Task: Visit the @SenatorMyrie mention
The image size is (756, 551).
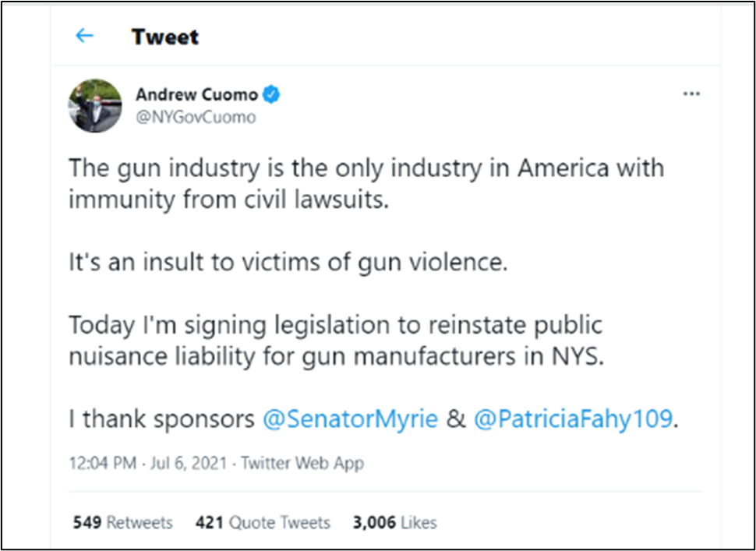Action: tap(350, 419)
